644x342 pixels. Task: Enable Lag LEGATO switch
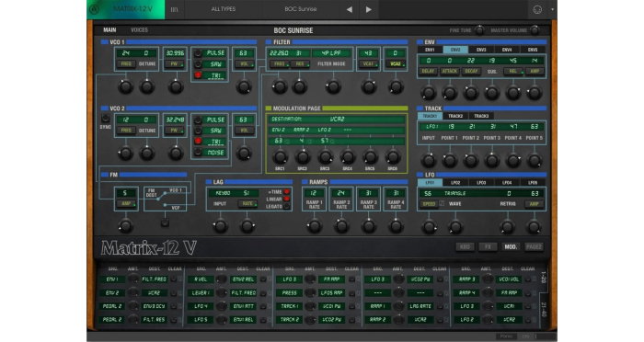click(287, 207)
